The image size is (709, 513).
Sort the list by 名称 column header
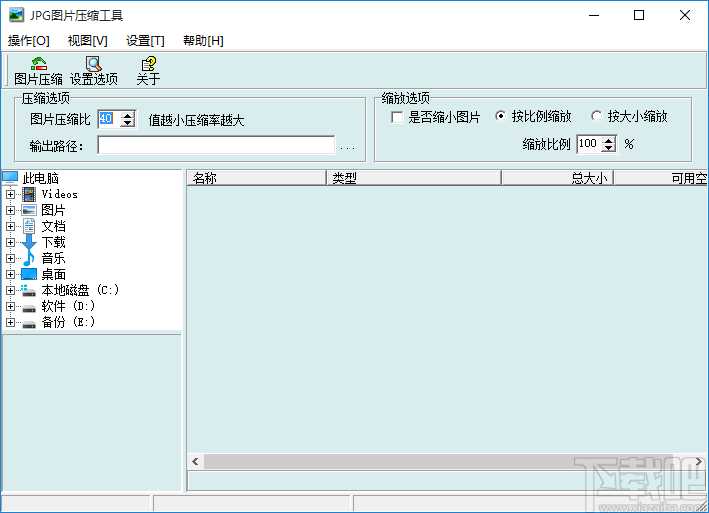click(256, 178)
